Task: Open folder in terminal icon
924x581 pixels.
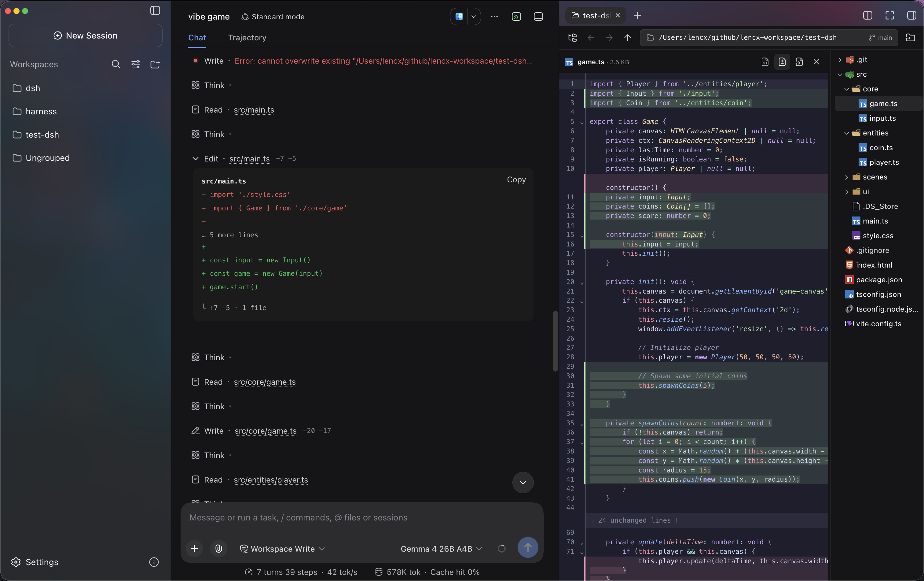Action: pyautogui.click(x=911, y=38)
